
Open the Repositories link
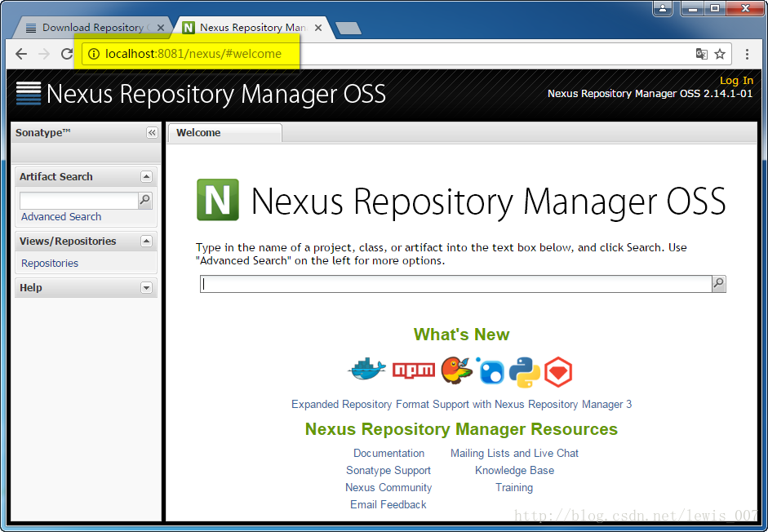pyautogui.click(x=50, y=263)
